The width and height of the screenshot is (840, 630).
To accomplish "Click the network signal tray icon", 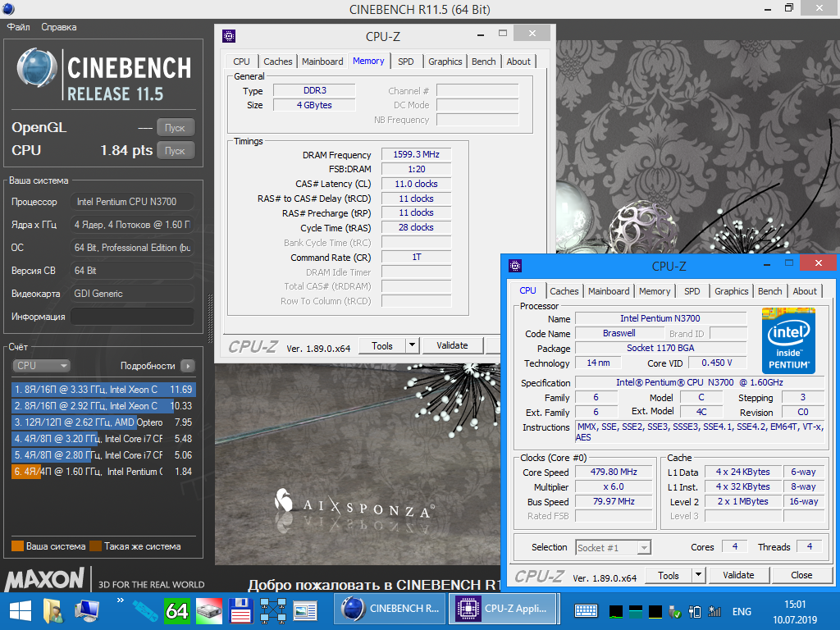I will coord(714,611).
